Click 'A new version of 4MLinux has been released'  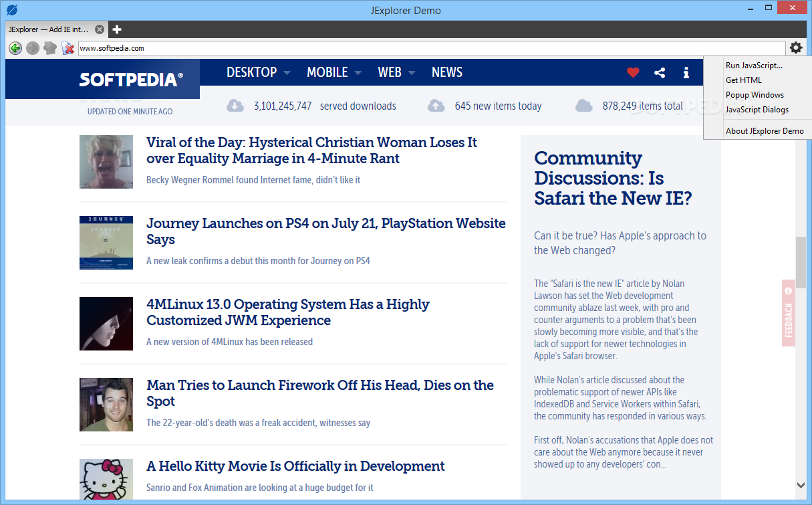click(229, 342)
